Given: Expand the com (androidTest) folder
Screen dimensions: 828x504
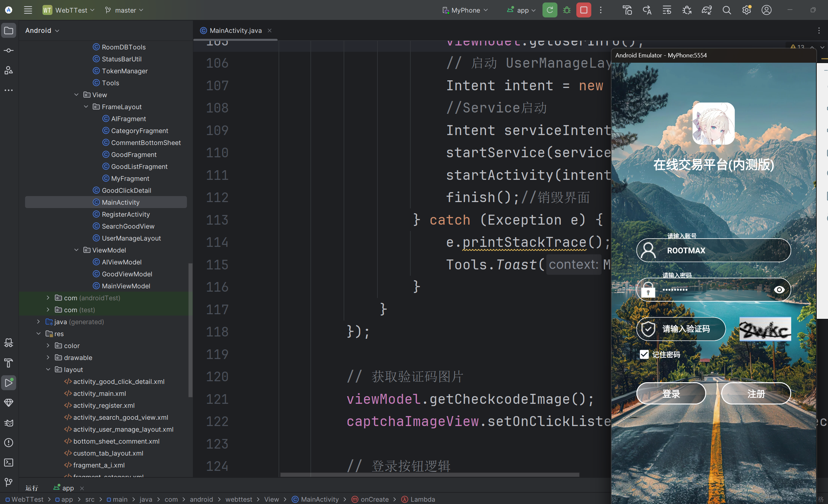Looking at the screenshot, I should [48, 298].
